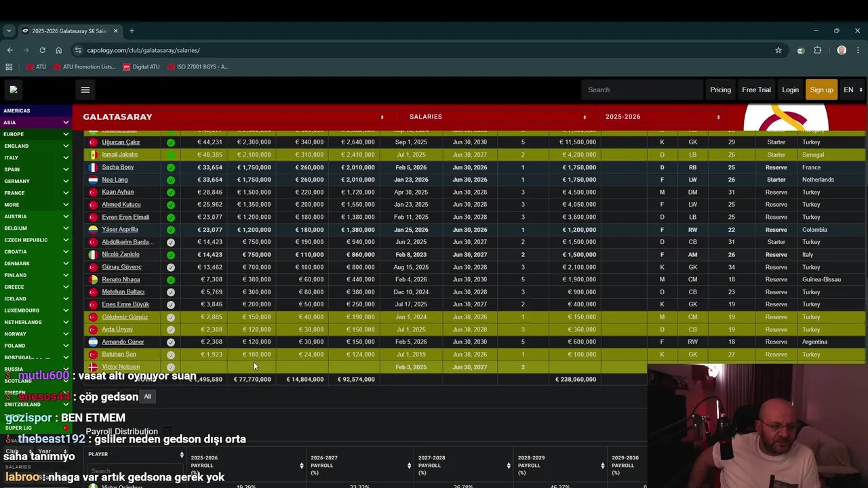Open the extensions puzzle icon
This screenshot has height=488, width=868.
coord(817,50)
